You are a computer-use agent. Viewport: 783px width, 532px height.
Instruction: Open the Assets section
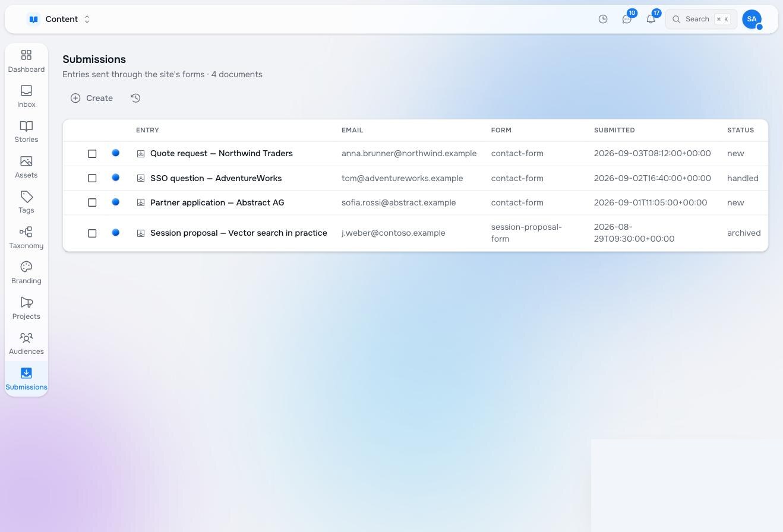pyautogui.click(x=26, y=167)
